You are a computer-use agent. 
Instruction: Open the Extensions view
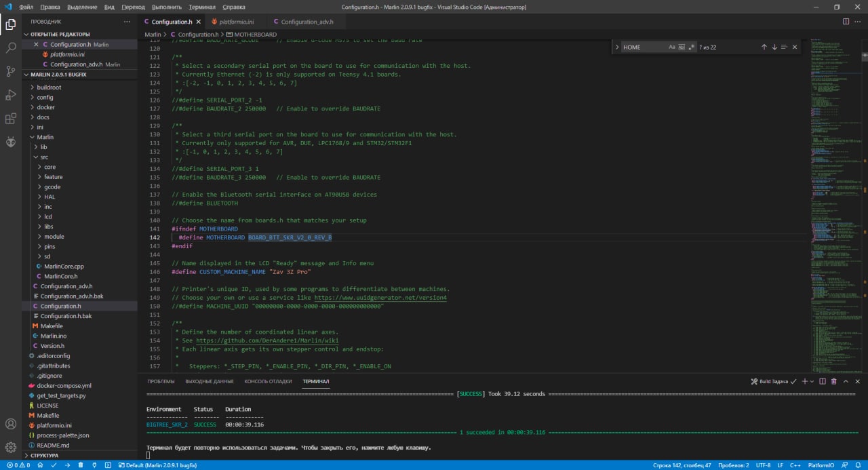coord(11,119)
